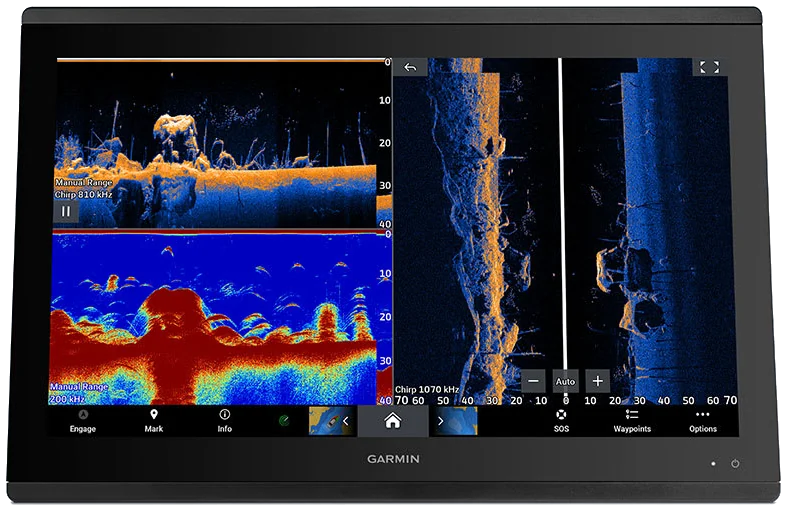Viewport: 787px width, 511px height.
Task: Pause the Chirp 810 kHz sonar scroll
Action: pyautogui.click(x=66, y=211)
